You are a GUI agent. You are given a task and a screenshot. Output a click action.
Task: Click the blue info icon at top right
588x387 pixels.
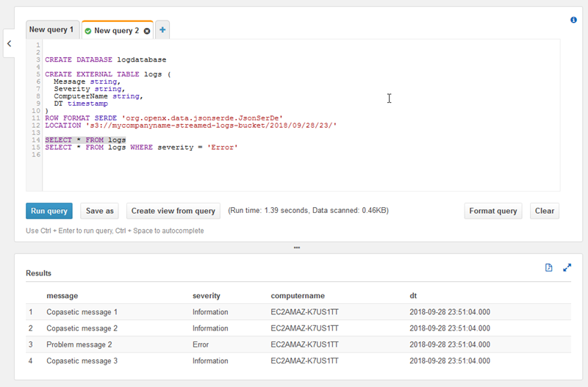[573, 20]
